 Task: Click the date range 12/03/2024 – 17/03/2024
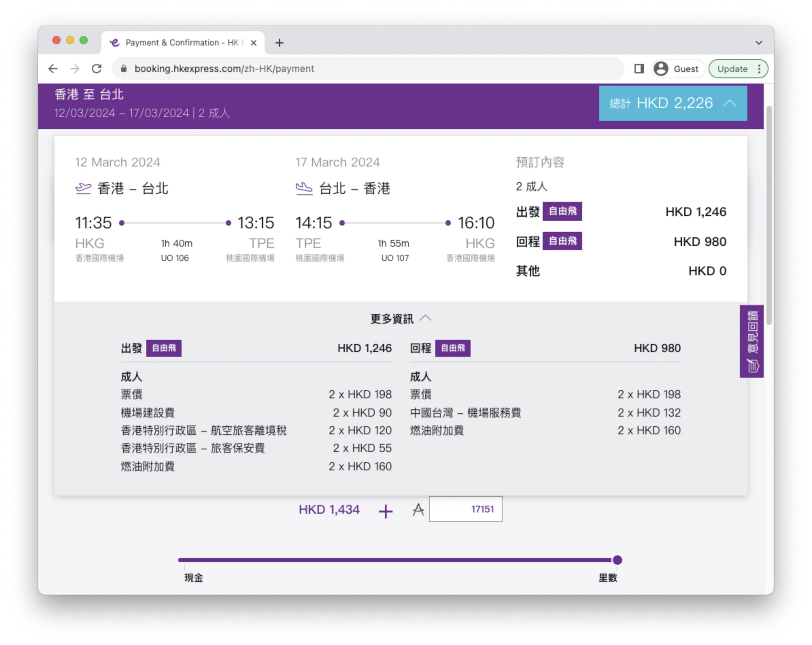[x=122, y=113]
